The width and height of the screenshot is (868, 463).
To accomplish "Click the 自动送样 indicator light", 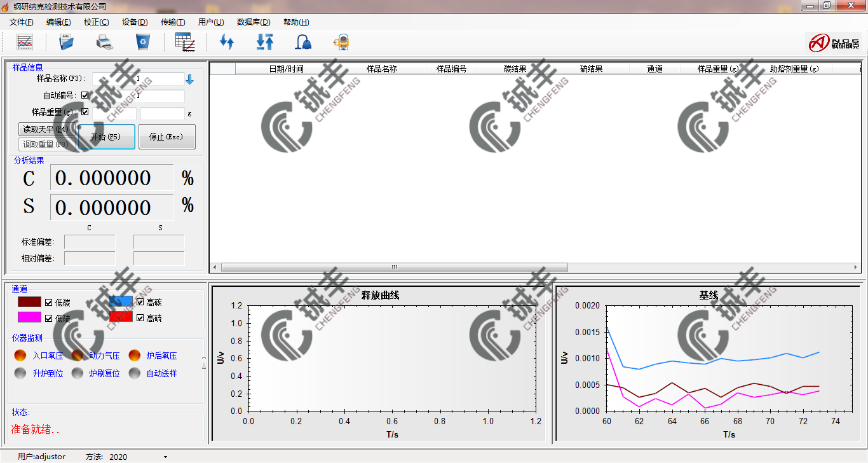I will point(135,373).
